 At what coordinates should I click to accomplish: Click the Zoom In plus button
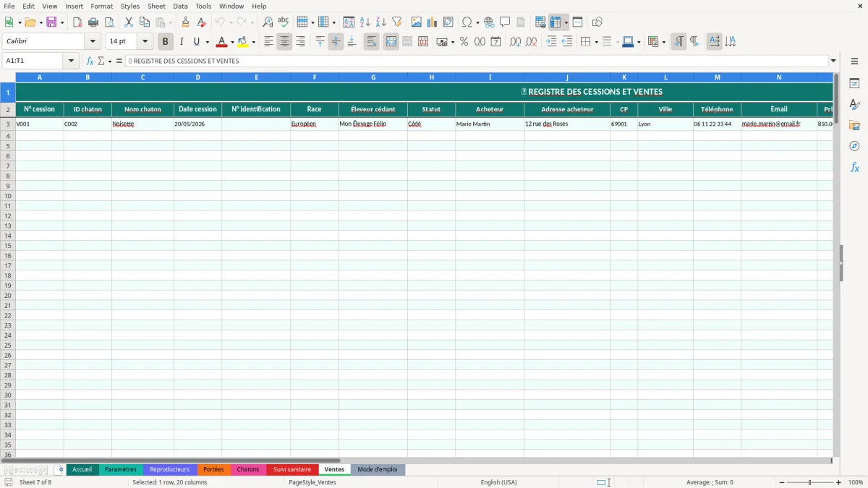pyautogui.click(x=839, y=482)
